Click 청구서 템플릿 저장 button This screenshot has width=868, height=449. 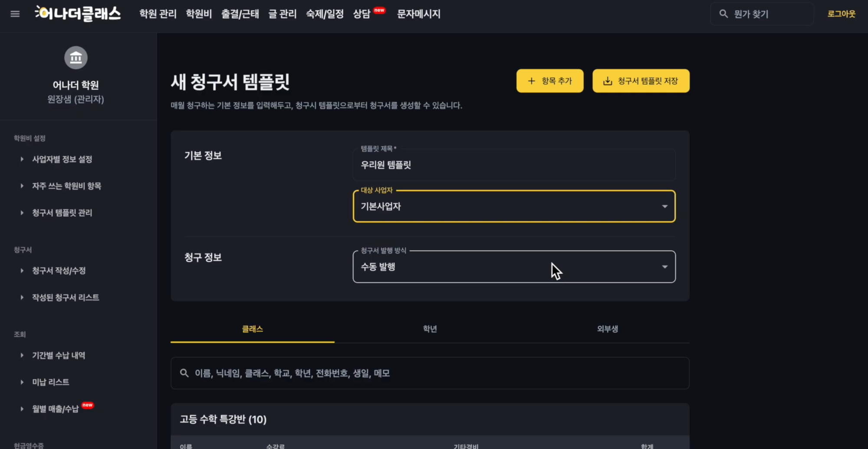click(x=641, y=81)
